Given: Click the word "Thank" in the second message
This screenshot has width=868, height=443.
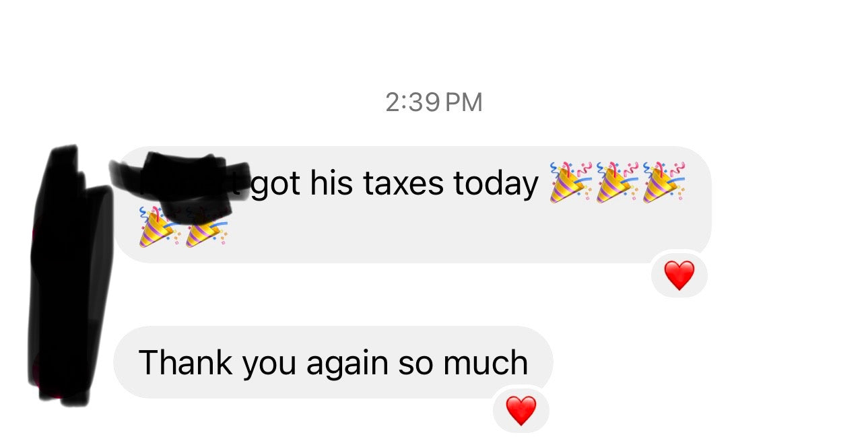Looking at the screenshot, I should 185,362.
